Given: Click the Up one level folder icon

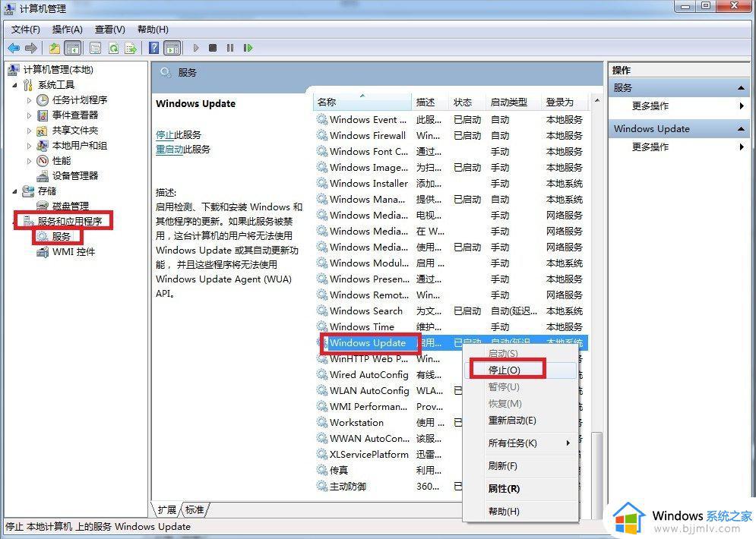Looking at the screenshot, I should point(55,48).
